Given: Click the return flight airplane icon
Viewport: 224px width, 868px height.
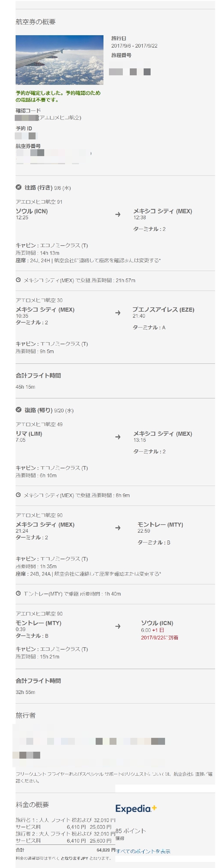Looking at the screenshot, I should (18, 410).
